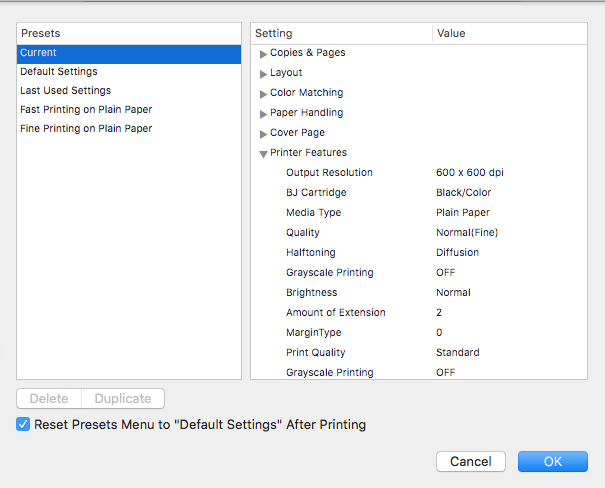
Task: Pick Fine Printing on Plain Paper preset
Action: point(129,129)
